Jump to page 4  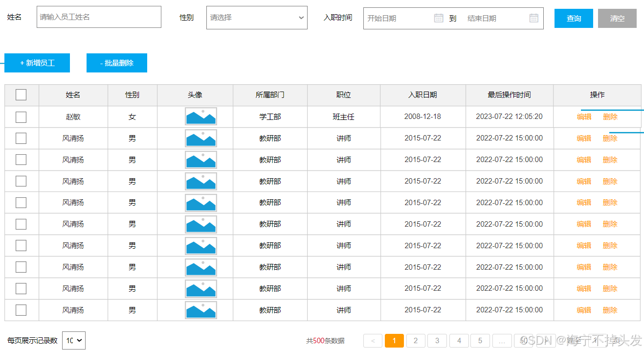(x=459, y=341)
